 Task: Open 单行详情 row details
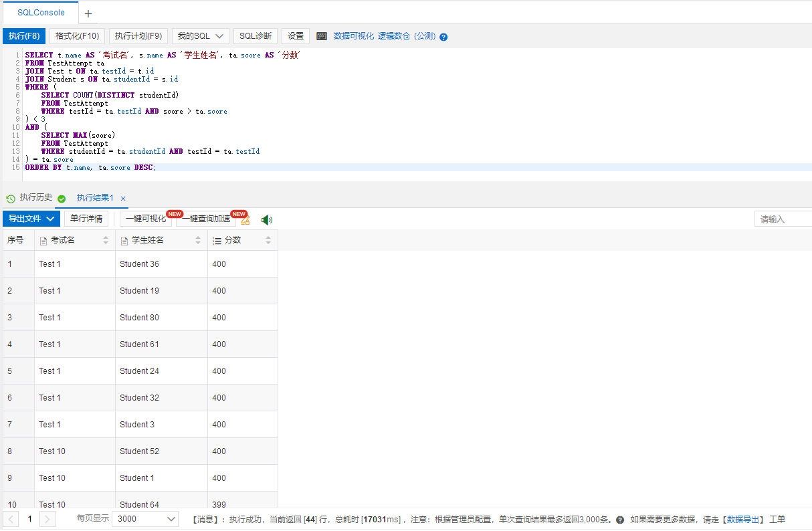[x=86, y=219]
